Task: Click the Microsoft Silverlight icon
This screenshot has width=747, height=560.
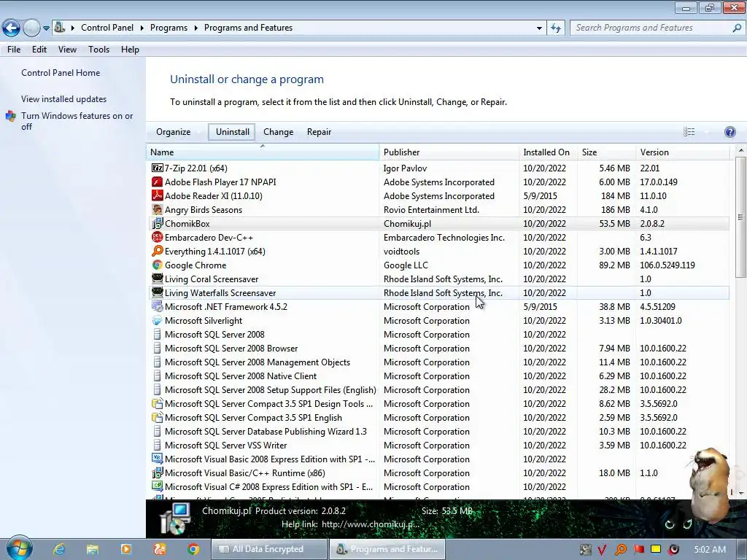Action: (158, 321)
